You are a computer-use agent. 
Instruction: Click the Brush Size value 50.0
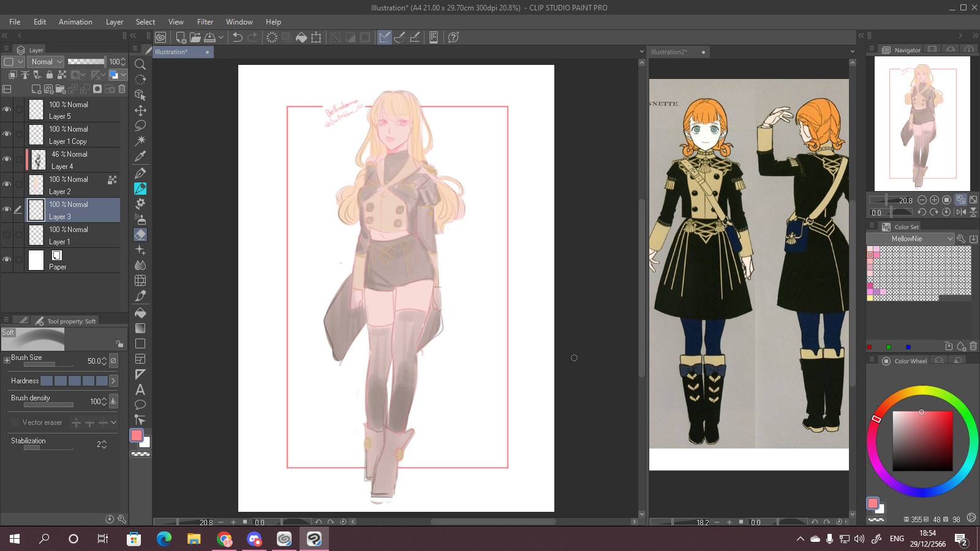tap(94, 361)
